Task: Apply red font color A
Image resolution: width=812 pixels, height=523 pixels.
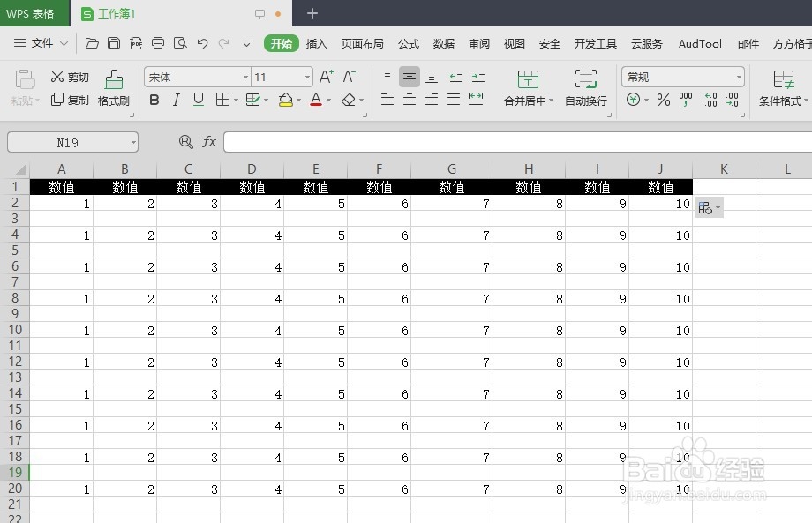Action: tap(316, 100)
